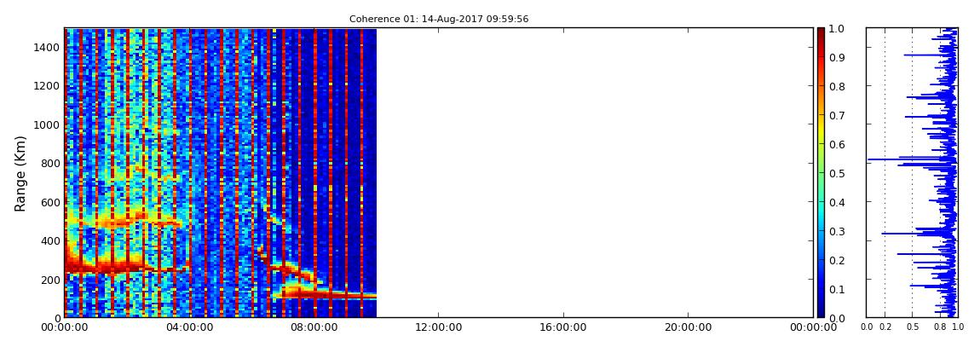980x347 pixels.
Task: Click the colorbar 0.3 tick label
Action: tap(836, 231)
